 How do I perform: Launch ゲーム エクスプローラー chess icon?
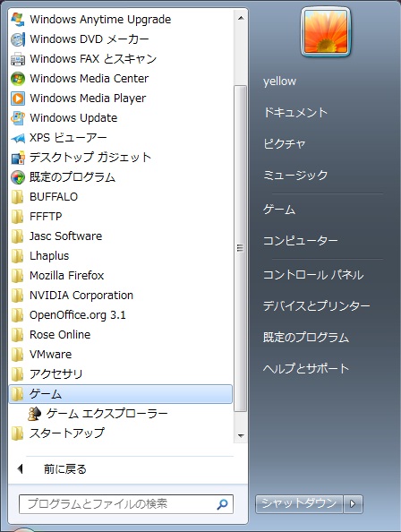click(x=34, y=414)
